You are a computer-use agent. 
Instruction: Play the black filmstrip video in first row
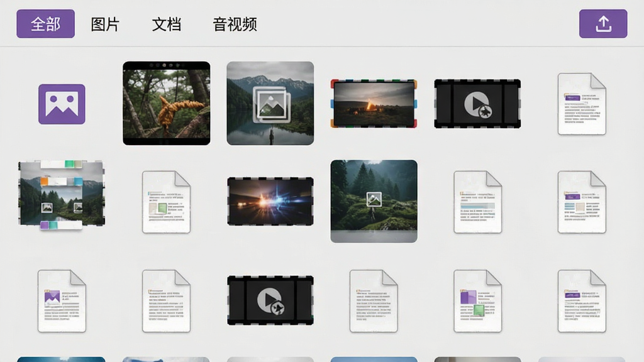(477, 104)
